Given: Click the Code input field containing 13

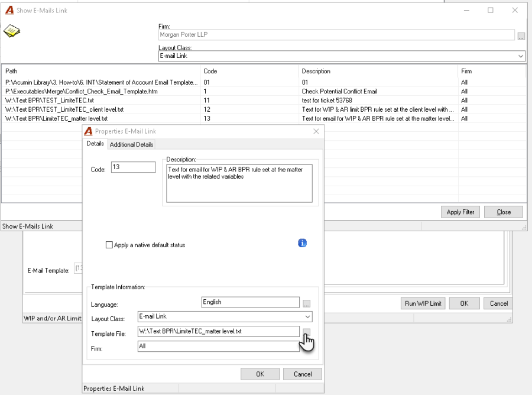Looking at the screenshot, I should (134, 167).
